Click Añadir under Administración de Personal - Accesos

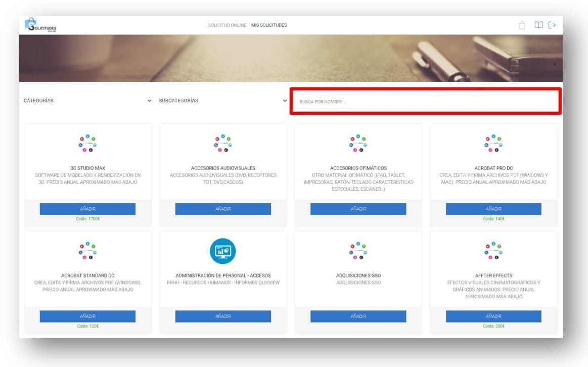click(223, 316)
